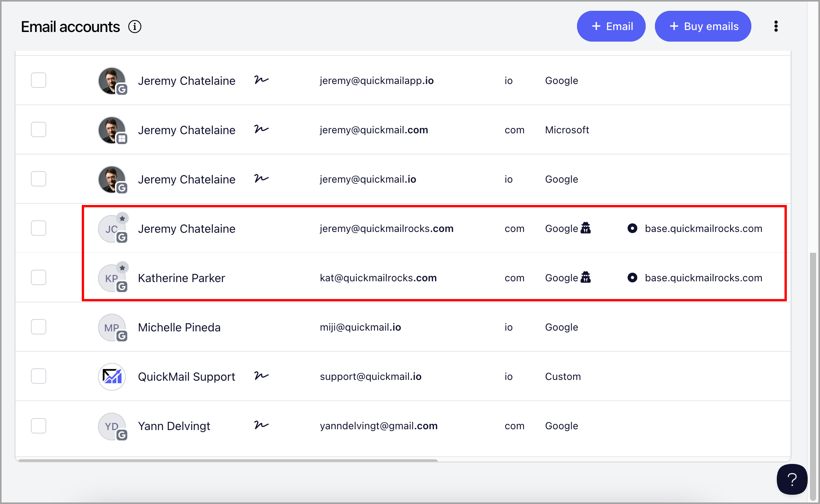Click JC initials avatar
Viewport: 820px width, 504px height.
tap(111, 229)
